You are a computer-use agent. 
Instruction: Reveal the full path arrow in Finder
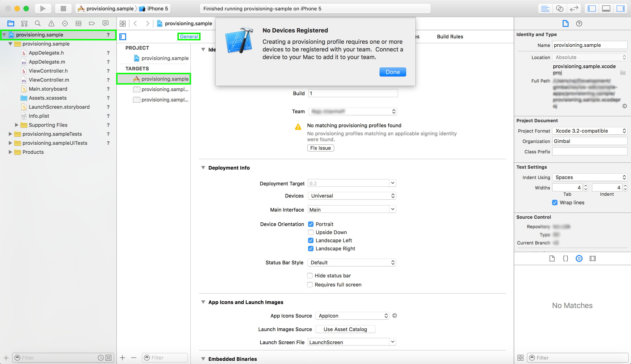(624, 106)
